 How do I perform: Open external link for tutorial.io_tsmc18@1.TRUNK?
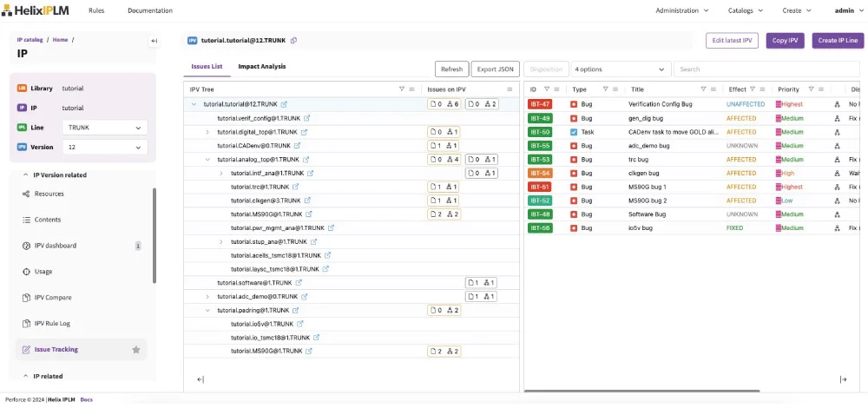tap(317, 338)
